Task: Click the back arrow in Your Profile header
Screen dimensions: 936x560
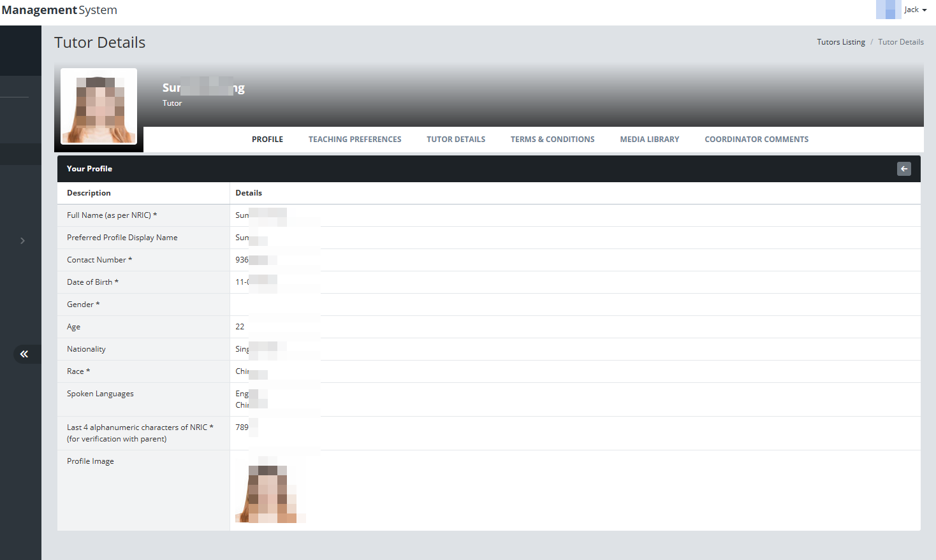Action: pos(903,169)
